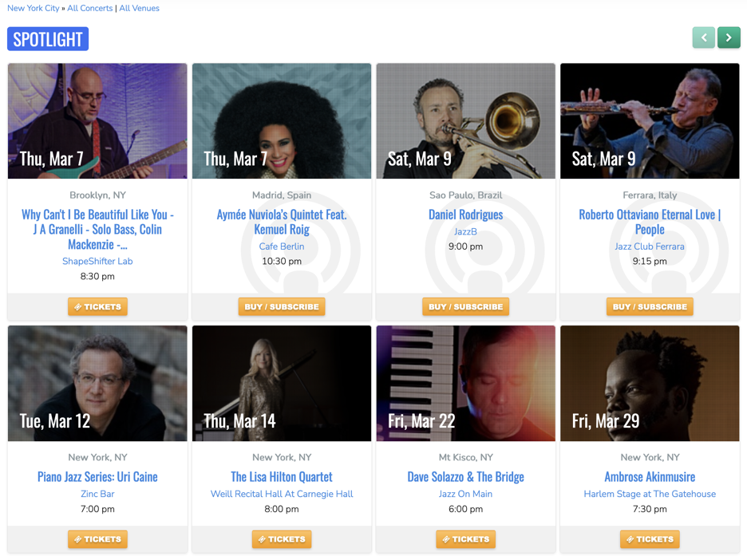Click the next spotlight arrow
The width and height of the screenshot is (747, 560).
tap(729, 37)
